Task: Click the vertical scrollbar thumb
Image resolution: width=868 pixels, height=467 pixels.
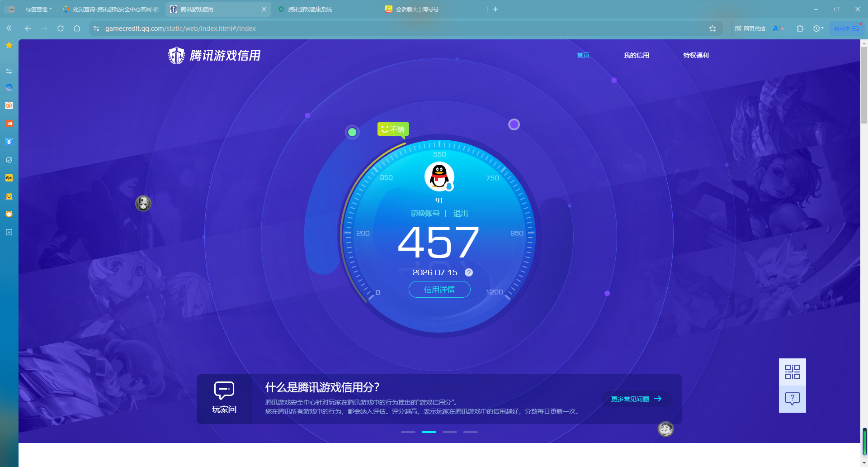Action: pyautogui.click(x=864, y=86)
